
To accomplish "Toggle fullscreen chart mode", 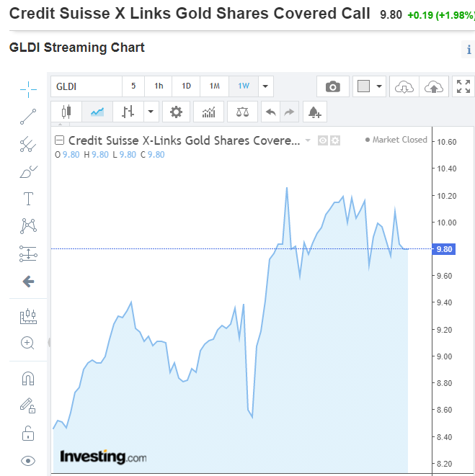I will point(463,86).
